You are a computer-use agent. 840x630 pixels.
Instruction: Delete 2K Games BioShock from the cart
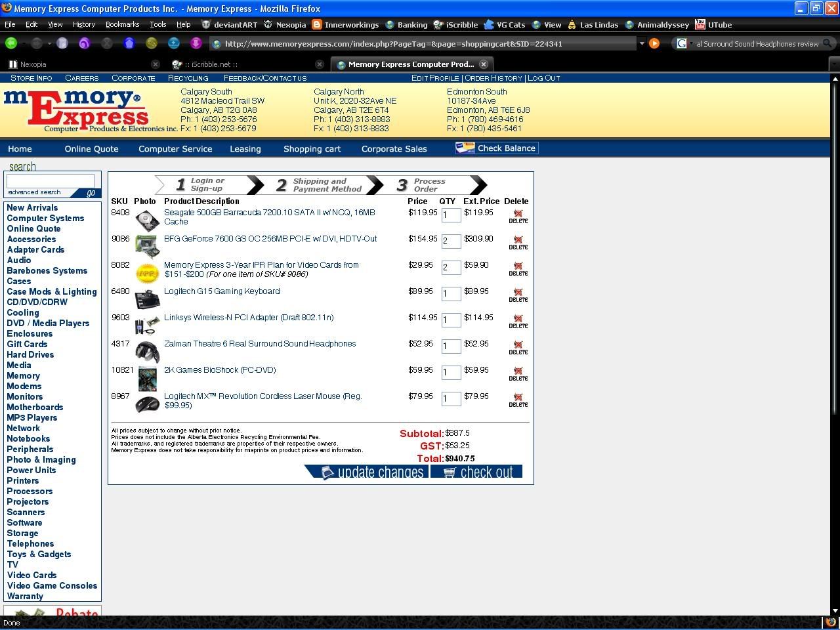click(518, 373)
